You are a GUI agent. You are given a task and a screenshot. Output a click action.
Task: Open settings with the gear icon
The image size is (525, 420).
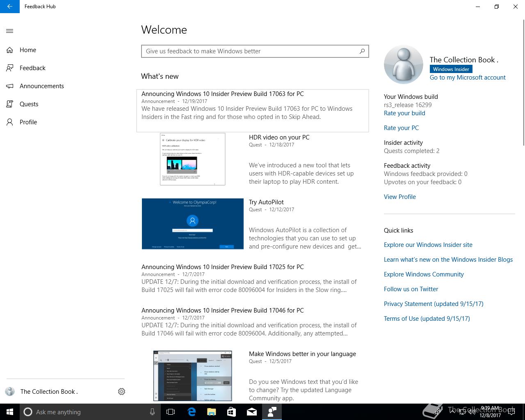click(121, 392)
